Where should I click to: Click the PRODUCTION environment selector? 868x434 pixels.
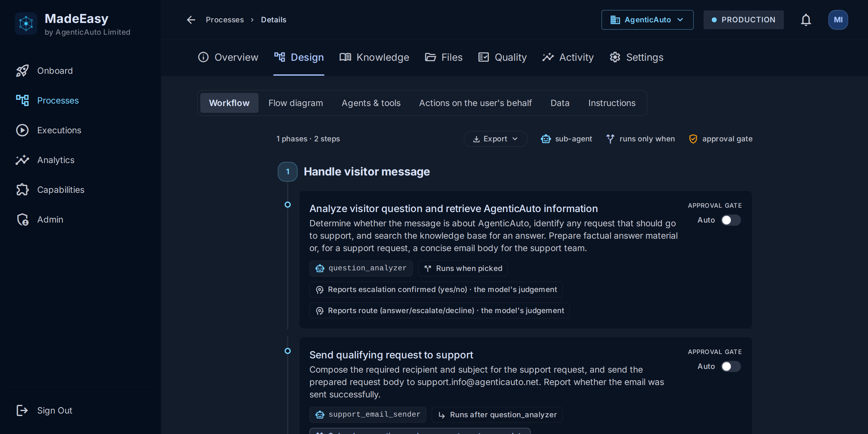[x=743, y=20]
